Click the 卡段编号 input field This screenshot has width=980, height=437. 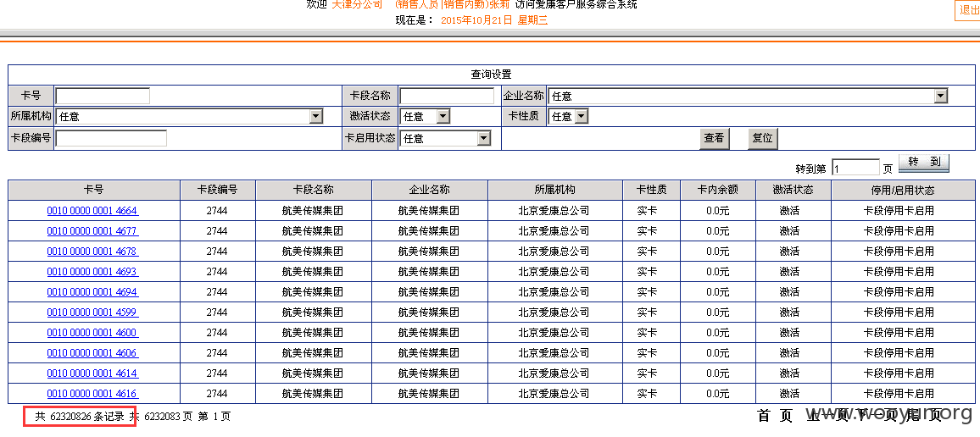pyautogui.click(x=111, y=138)
